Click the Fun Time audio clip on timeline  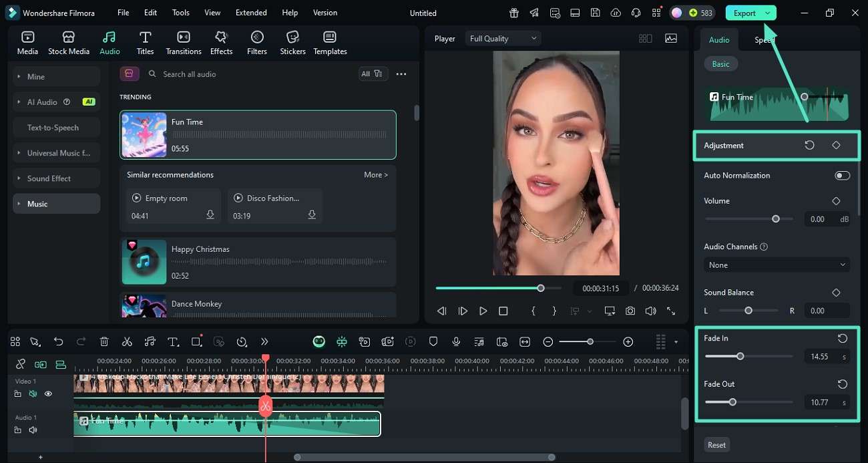pyautogui.click(x=227, y=424)
